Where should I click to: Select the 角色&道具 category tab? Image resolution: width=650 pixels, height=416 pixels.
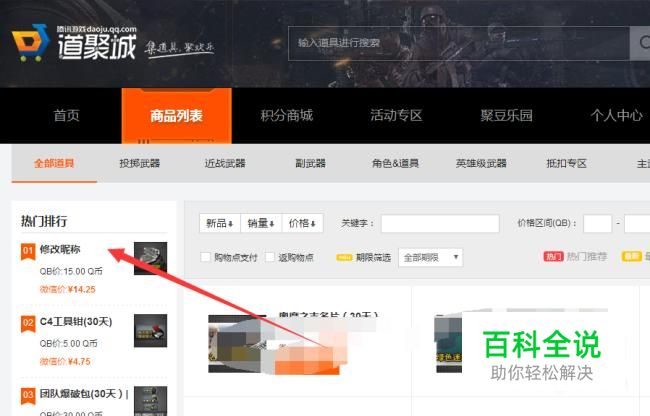(x=395, y=163)
